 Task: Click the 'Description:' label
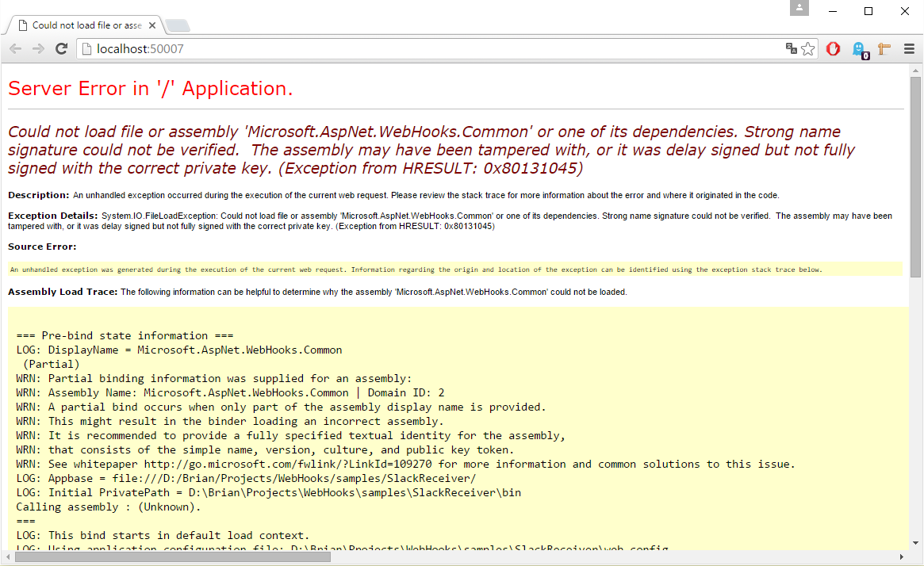[x=39, y=195]
